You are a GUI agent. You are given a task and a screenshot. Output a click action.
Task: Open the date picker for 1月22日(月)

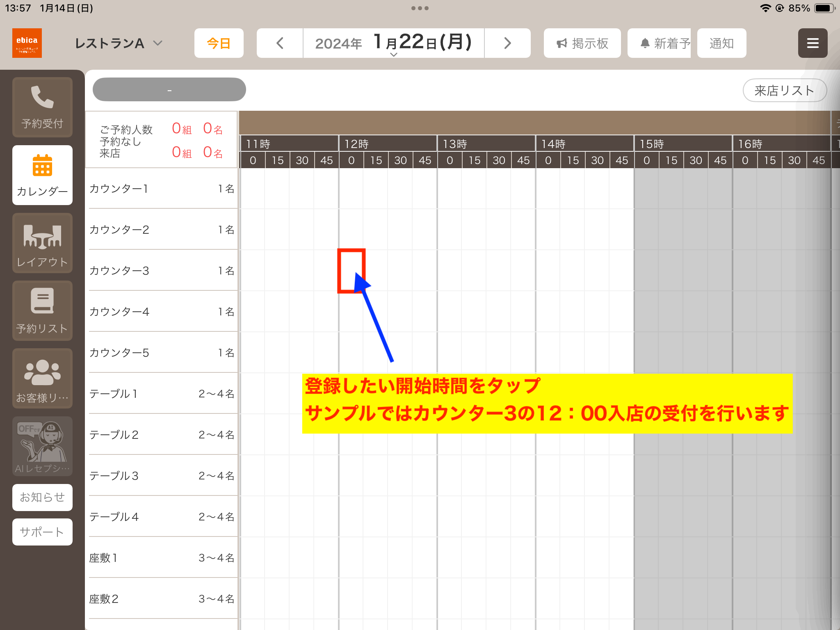[394, 43]
